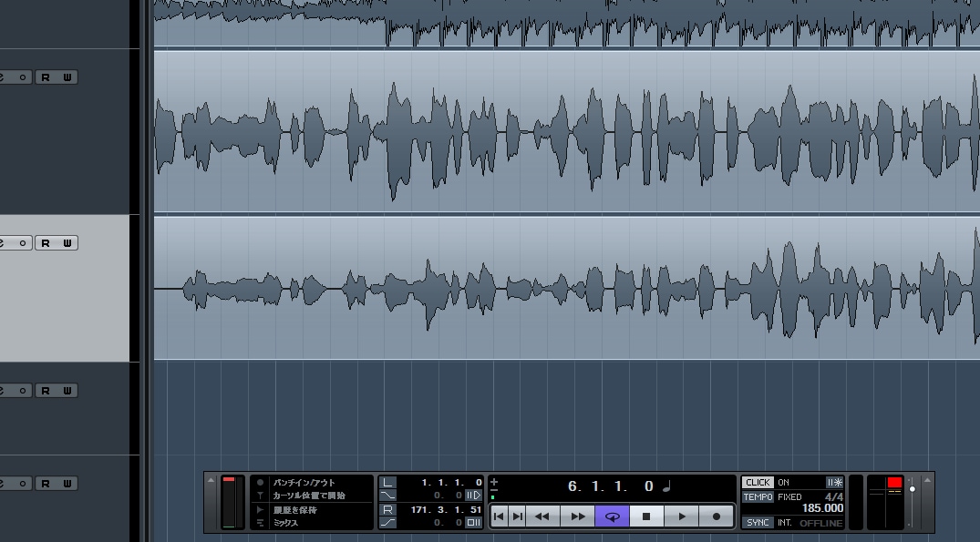Image resolution: width=980 pixels, height=542 pixels.
Task: Click the left locator value 1. 1. 1. 0
Action: click(x=451, y=482)
